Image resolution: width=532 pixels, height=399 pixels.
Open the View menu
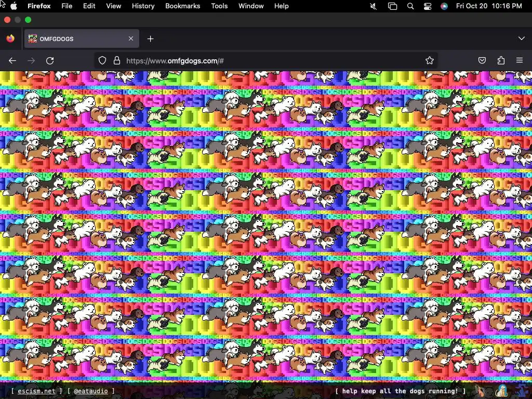click(113, 6)
